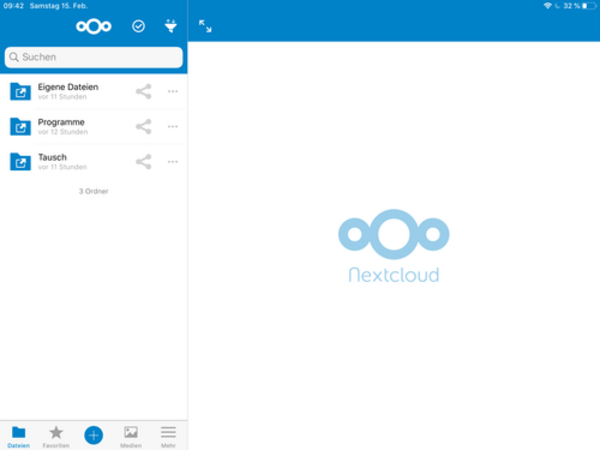Tap the do-not-disturb moon icon

558,6
